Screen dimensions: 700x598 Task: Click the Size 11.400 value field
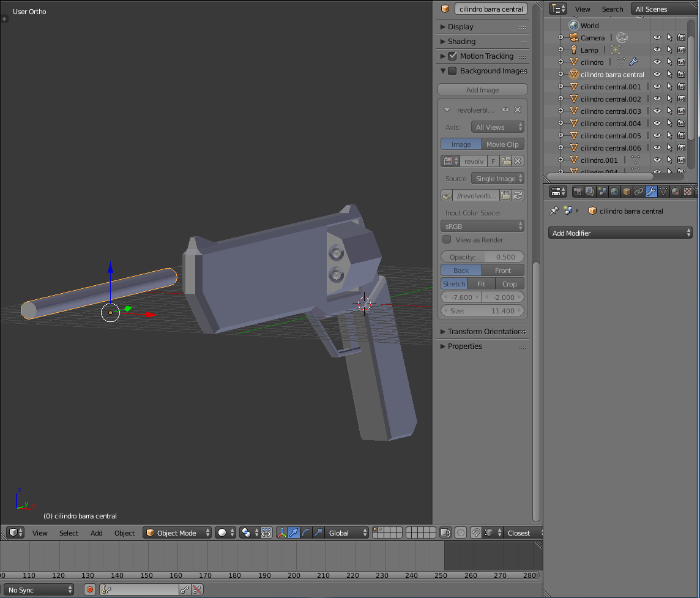482,310
